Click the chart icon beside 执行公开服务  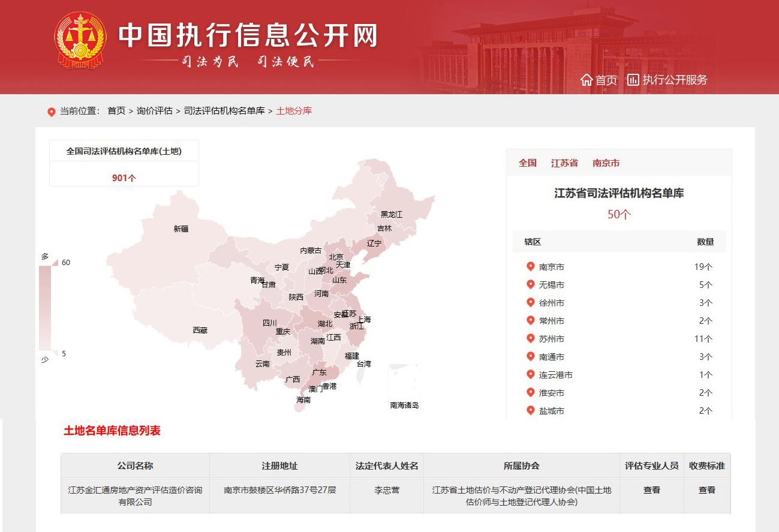(x=633, y=79)
